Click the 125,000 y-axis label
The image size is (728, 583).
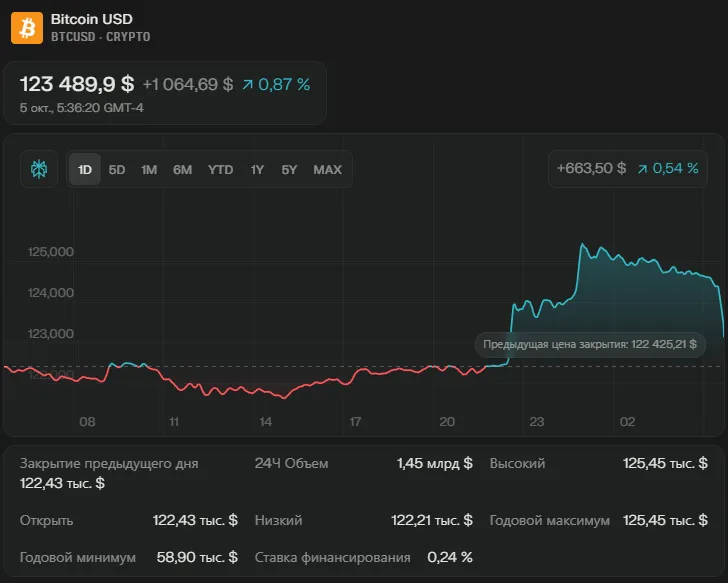coord(51,252)
